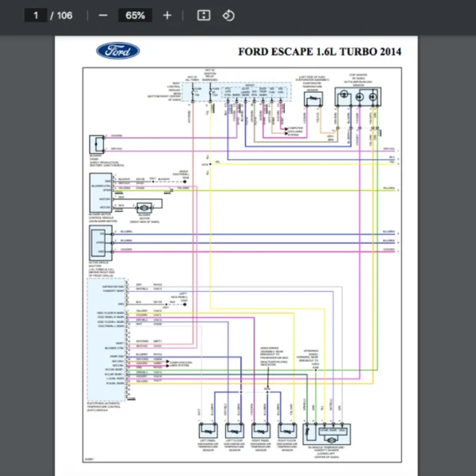Click the current page number field
476x476 pixels.
point(36,15)
